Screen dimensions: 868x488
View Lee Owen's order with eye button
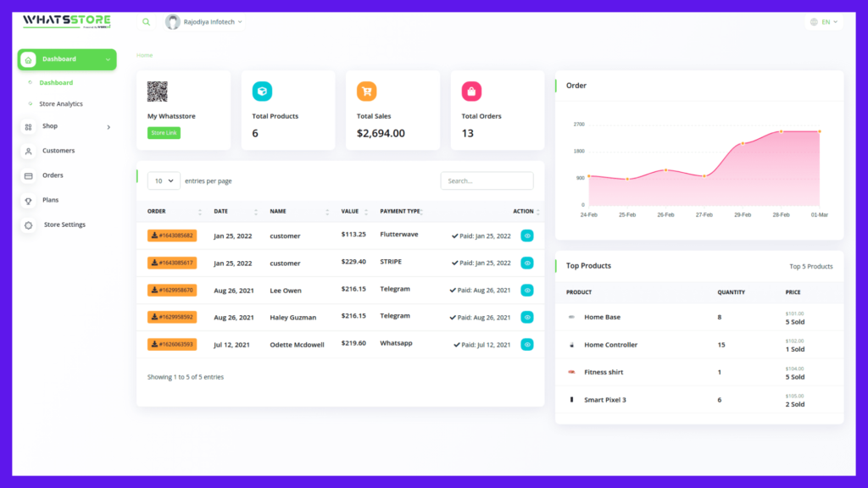pyautogui.click(x=527, y=290)
